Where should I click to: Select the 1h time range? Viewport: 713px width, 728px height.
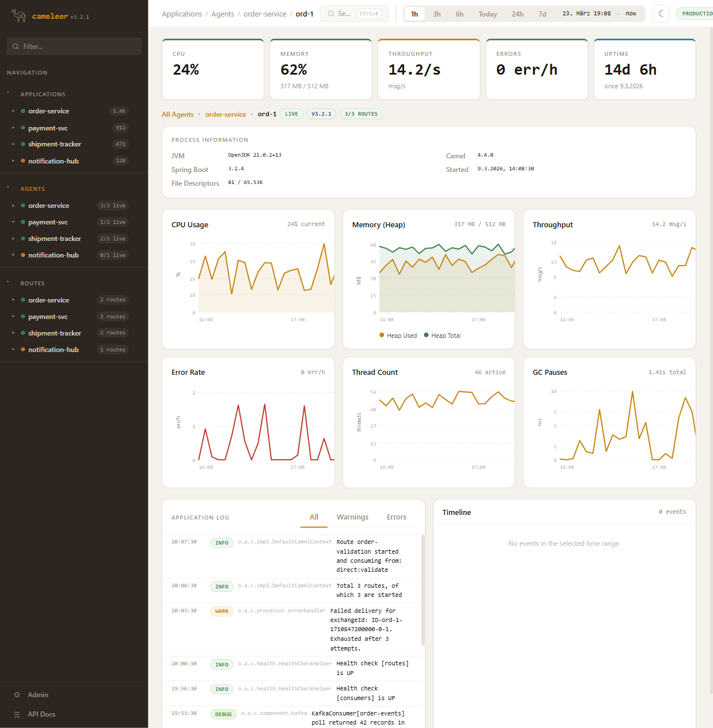414,14
